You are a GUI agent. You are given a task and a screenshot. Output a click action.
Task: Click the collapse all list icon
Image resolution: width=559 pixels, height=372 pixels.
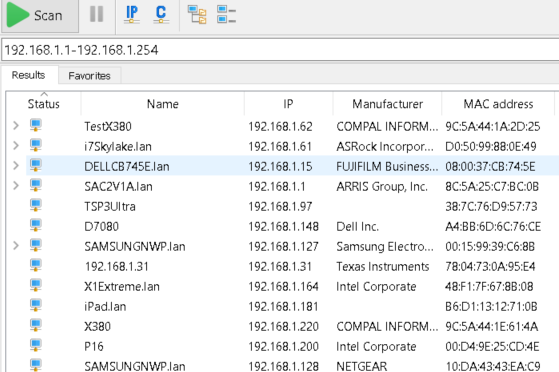click(x=226, y=15)
